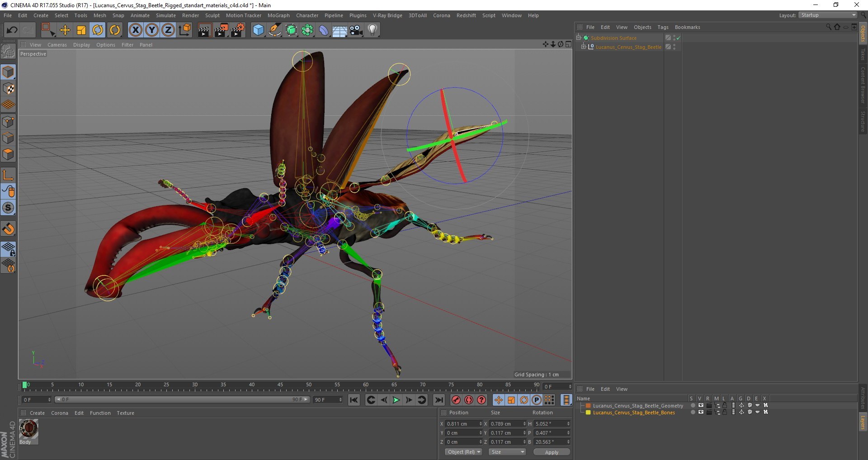The image size is (868, 460).
Task: Toggle Subdivision Surface enable checkmark
Action: (x=678, y=38)
